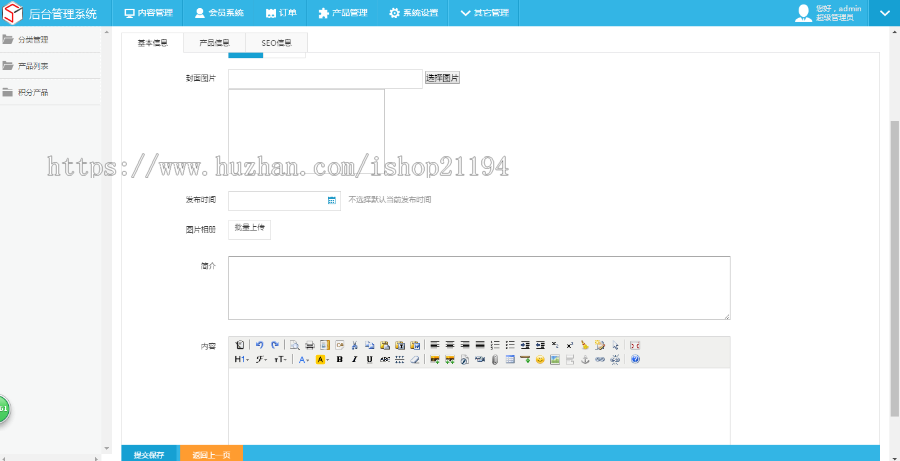900x461 pixels.
Task: Open the editor preview icon
Action: [294, 345]
